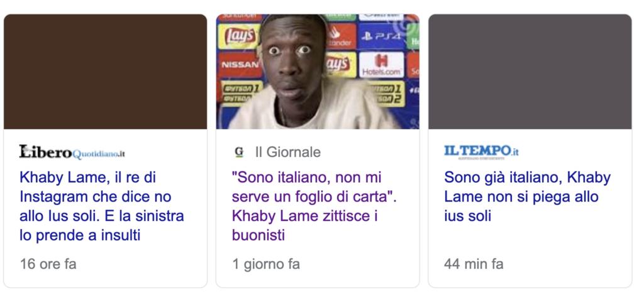The image size is (644, 297).
Task: Click the "1 giorno fa" timestamp
Action: [x=266, y=264]
